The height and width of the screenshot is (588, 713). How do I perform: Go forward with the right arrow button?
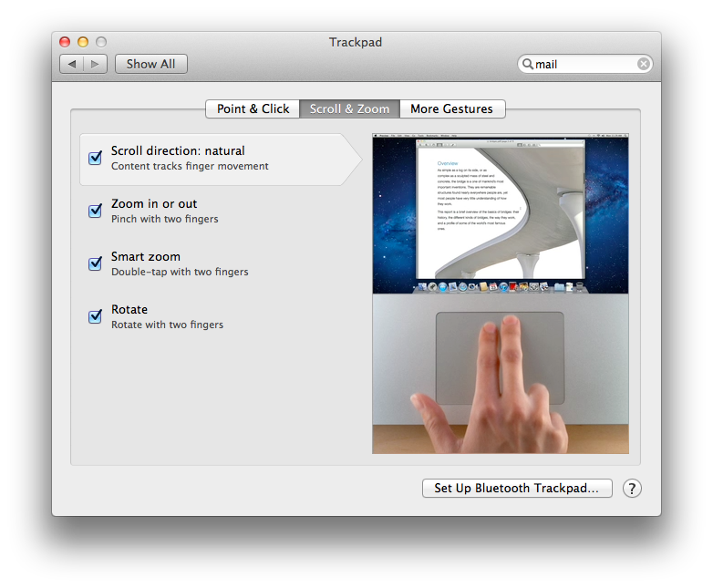click(96, 64)
